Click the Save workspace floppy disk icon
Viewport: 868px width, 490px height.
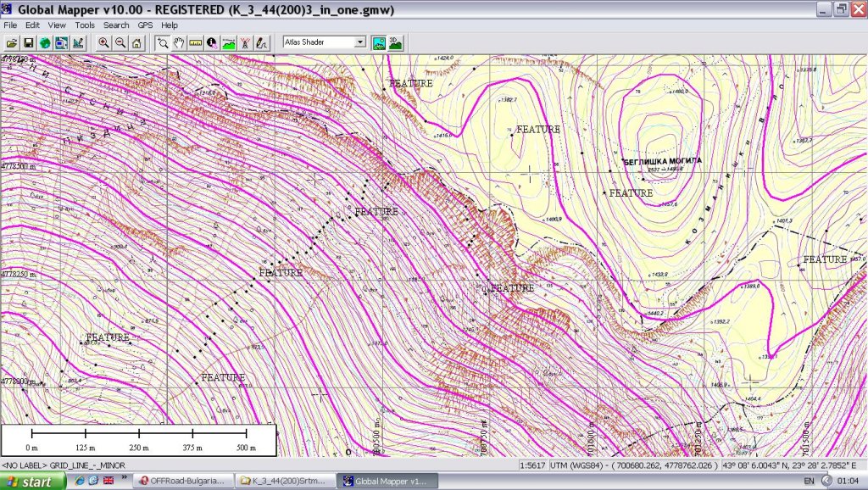pyautogui.click(x=28, y=42)
